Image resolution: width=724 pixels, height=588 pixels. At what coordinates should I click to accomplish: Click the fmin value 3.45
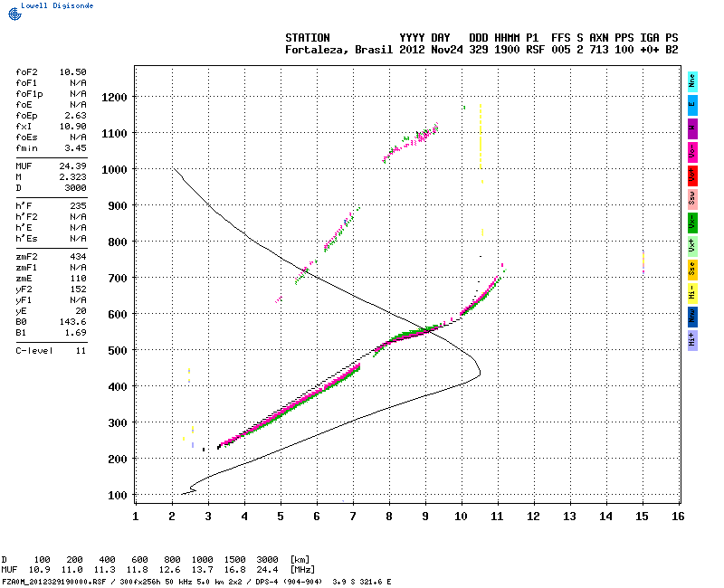[75, 148]
